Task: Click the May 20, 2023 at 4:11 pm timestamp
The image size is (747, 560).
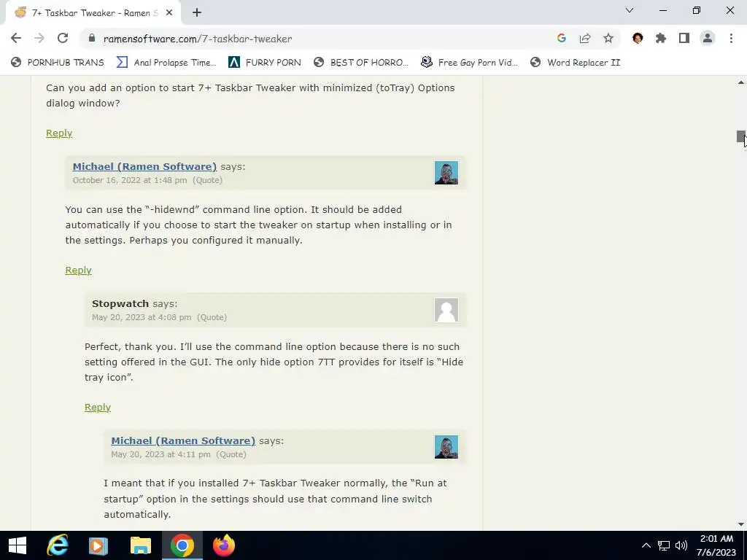Action: pyautogui.click(x=160, y=454)
